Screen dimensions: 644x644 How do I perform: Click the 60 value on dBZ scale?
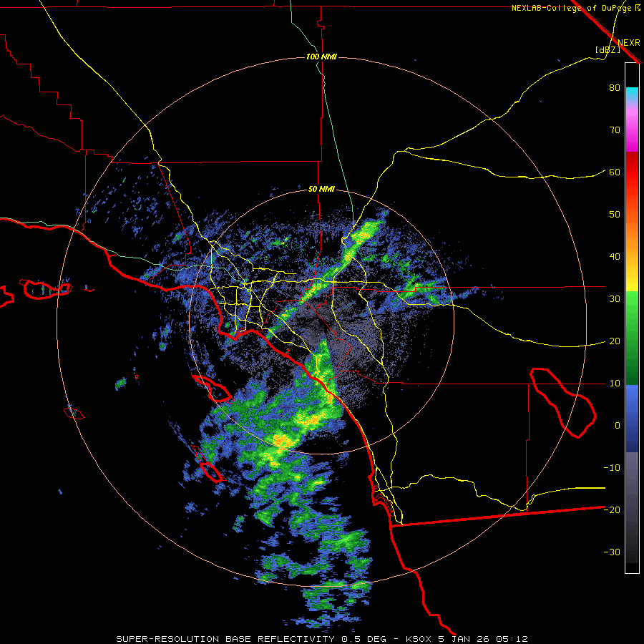click(615, 172)
